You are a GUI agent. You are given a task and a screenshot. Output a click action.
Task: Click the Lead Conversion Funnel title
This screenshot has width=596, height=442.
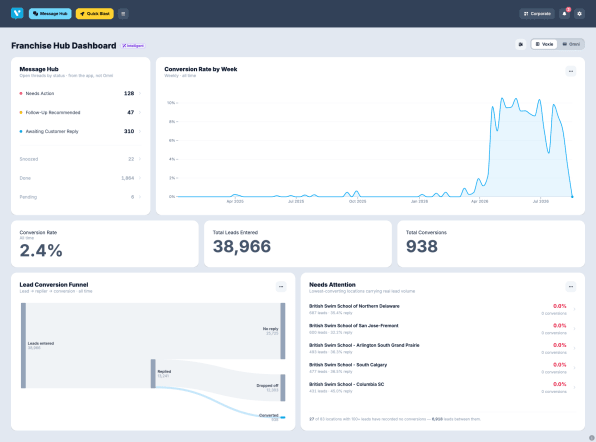(x=54, y=285)
